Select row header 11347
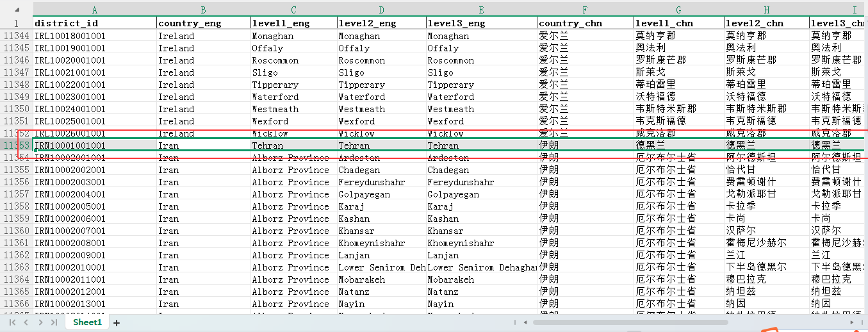The width and height of the screenshot is (868, 332). click(x=17, y=72)
